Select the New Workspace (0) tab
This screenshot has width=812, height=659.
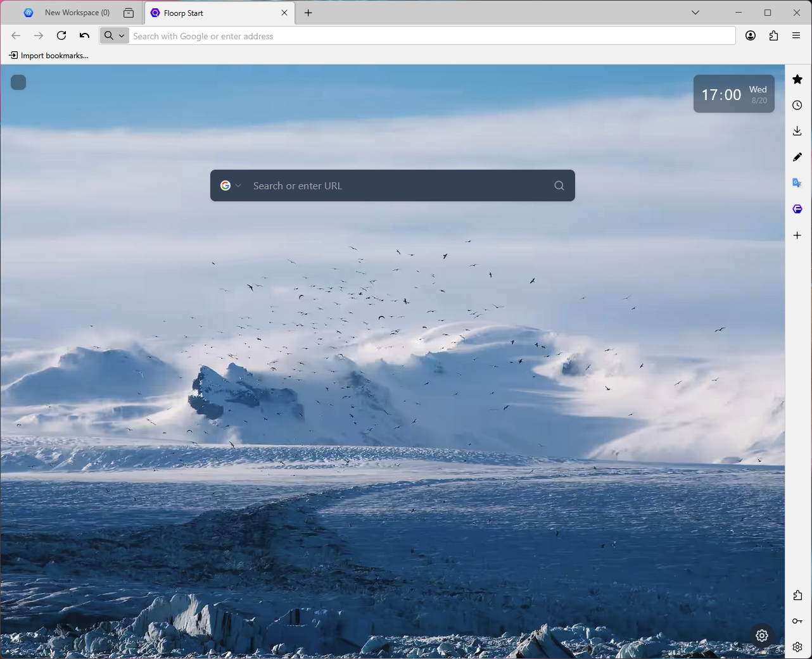tap(68, 13)
